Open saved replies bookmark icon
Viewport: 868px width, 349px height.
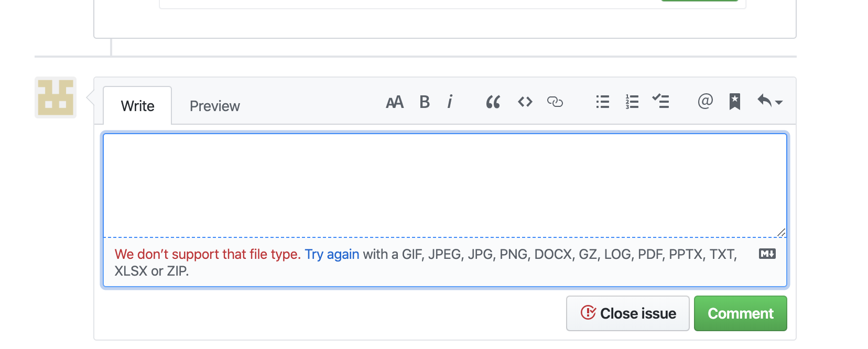tap(735, 102)
